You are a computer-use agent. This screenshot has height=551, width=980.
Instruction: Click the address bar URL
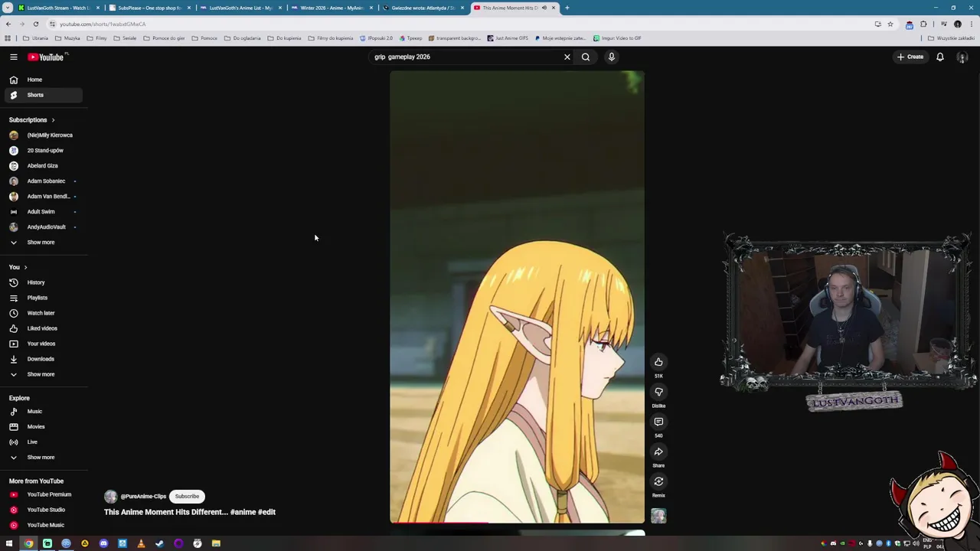[103, 24]
